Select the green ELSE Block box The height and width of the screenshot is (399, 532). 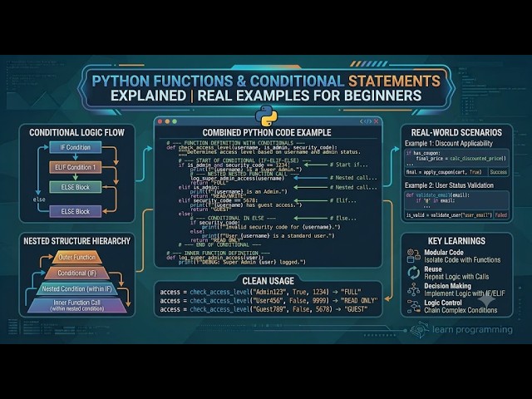(x=76, y=187)
